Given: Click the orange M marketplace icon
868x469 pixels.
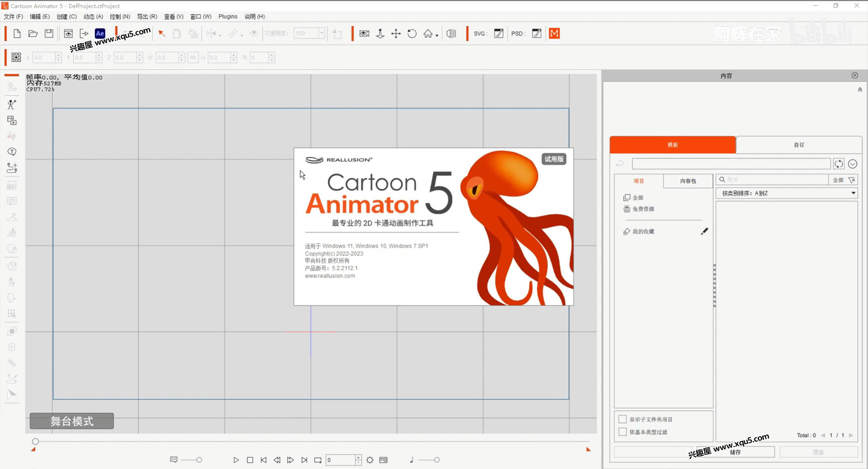Looking at the screenshot, I should click(x=554, y=33).
